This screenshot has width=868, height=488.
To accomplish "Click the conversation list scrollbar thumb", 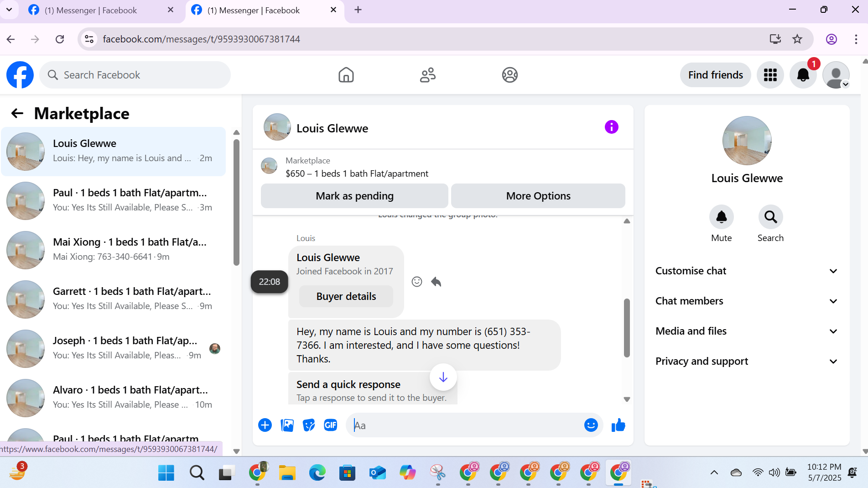I will (x=236, y=202).
